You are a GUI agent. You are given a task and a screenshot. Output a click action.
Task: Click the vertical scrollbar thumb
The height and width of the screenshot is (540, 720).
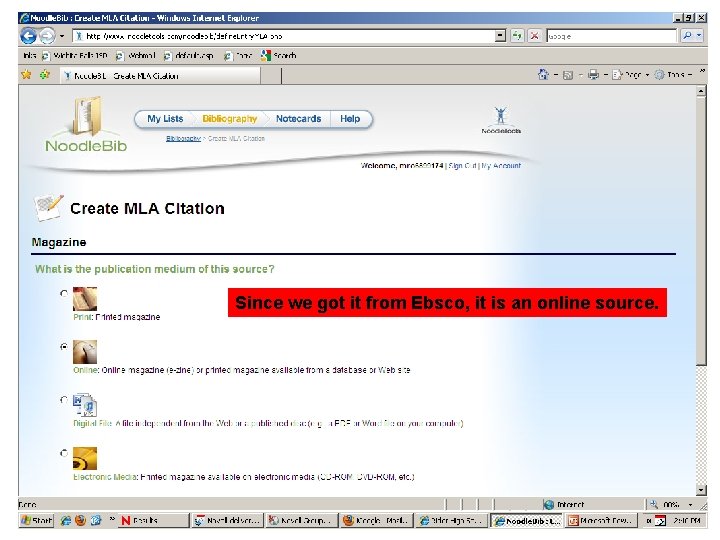(701, 231)
